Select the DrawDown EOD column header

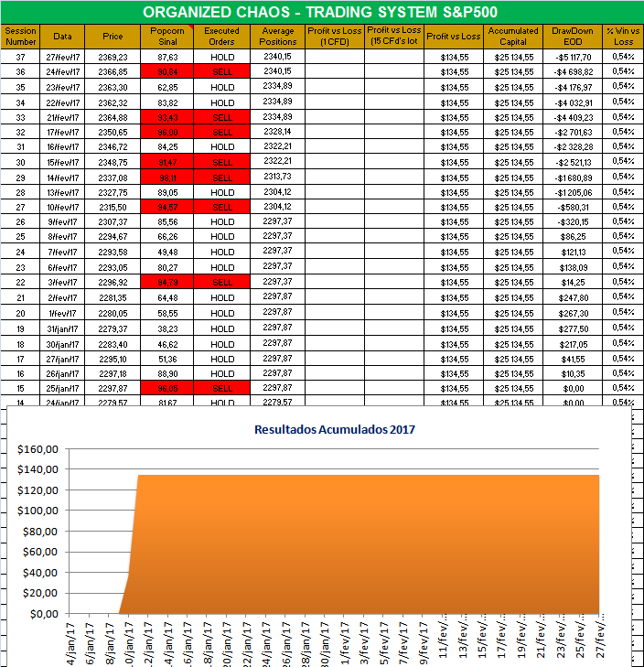(x=573, y=37)
